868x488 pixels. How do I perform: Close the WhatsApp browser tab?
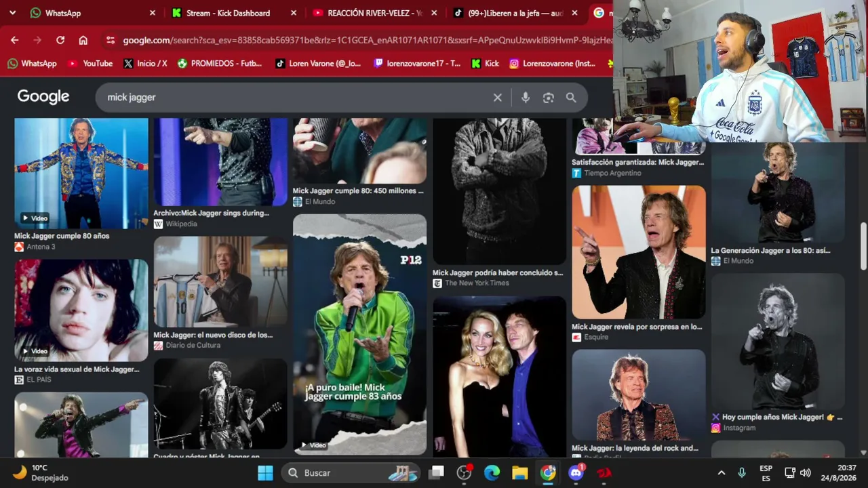[x=152, y=13]
